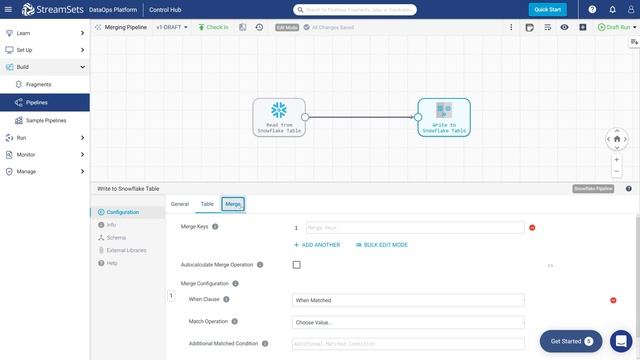Click the Merge Keys input field
Viewport: 640px width, 360px height.
point(415,228)
